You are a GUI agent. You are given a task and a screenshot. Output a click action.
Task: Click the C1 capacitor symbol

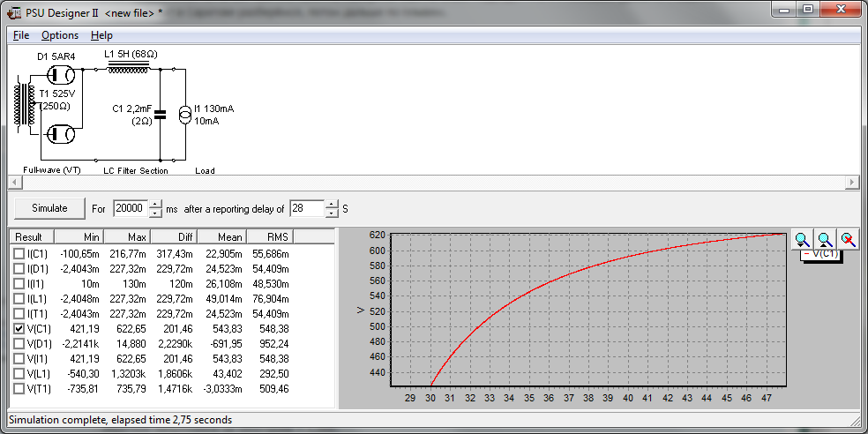160,114
